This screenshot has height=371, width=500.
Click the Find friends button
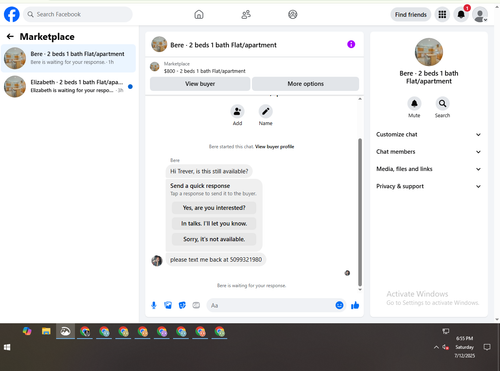pos(411,15)
